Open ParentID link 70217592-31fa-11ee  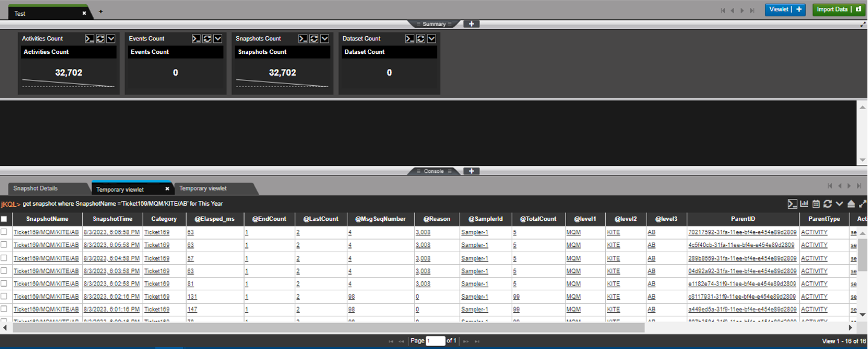click(x=742, y=232)
